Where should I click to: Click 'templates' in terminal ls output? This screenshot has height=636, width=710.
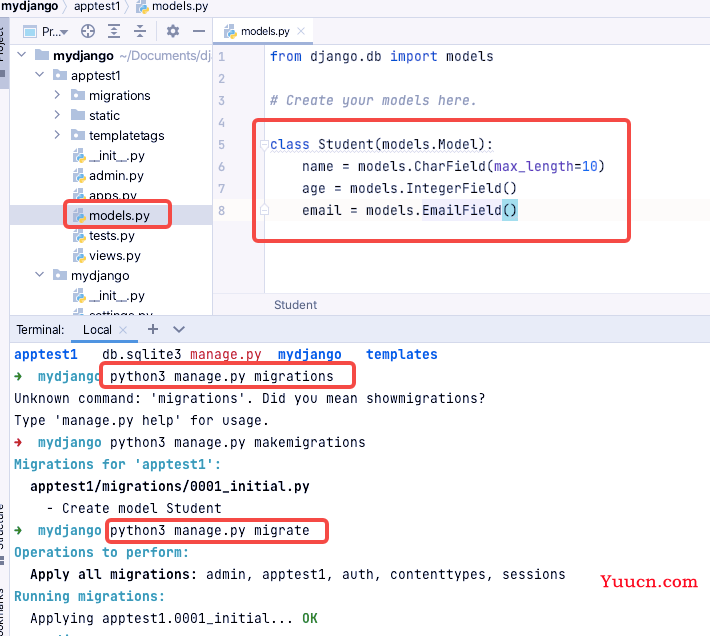pyautogui.click(x=402, y=354)
